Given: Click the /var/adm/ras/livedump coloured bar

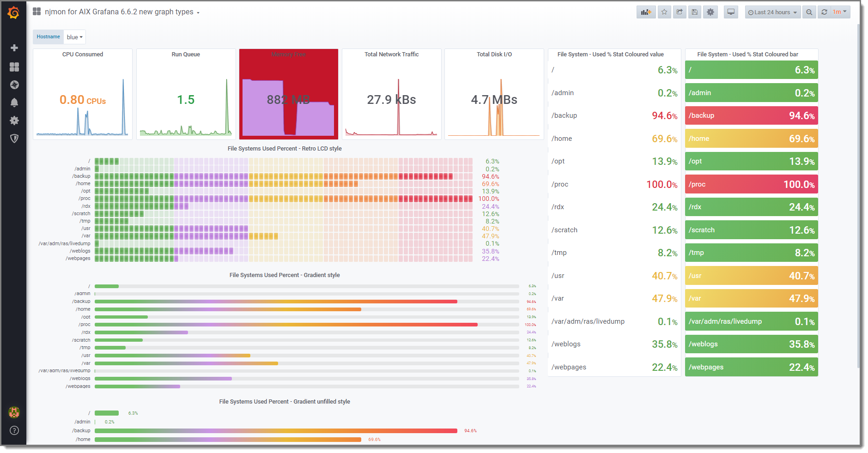Looking at the screenshot, I should (752, 321).
